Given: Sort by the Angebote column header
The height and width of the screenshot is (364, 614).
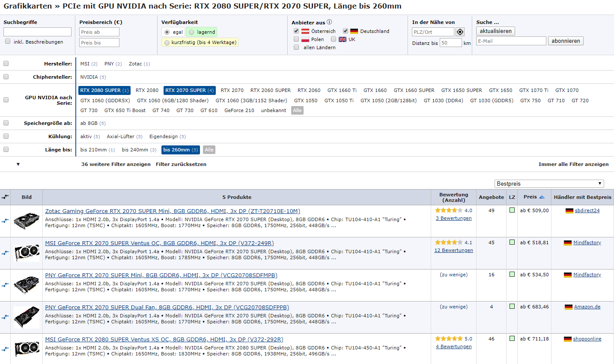Looking at the screenshot, I should (x=491, y=197).
